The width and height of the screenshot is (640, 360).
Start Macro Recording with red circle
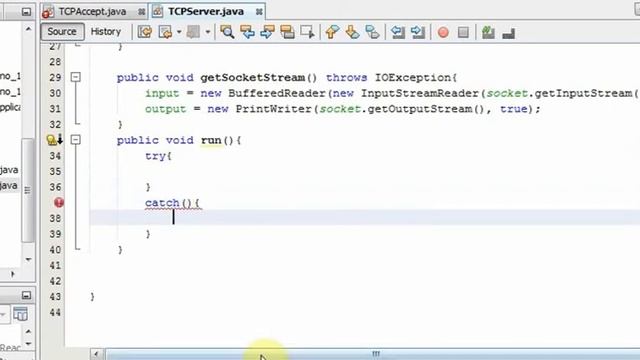[x=443, y=32]
